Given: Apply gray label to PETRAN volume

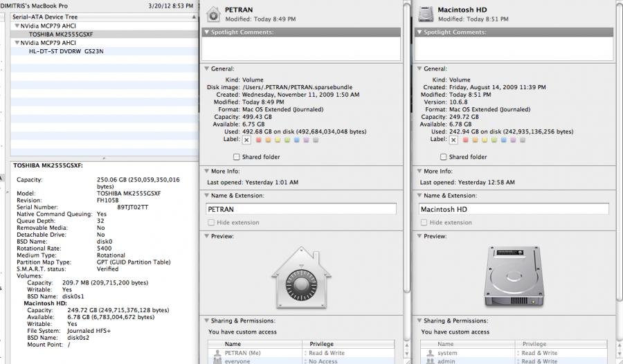Looking at the screenshot, I should (316, 140).
